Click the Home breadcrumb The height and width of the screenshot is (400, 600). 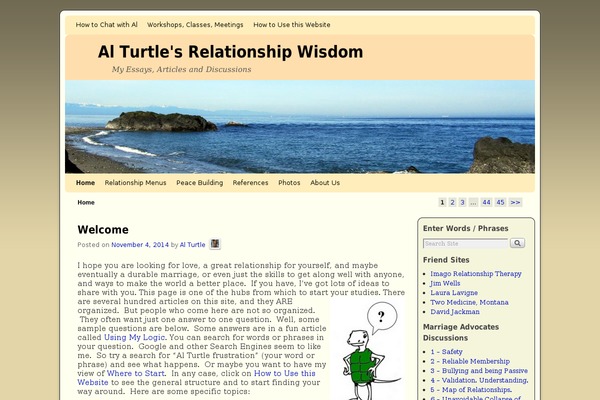pos(86,202)
